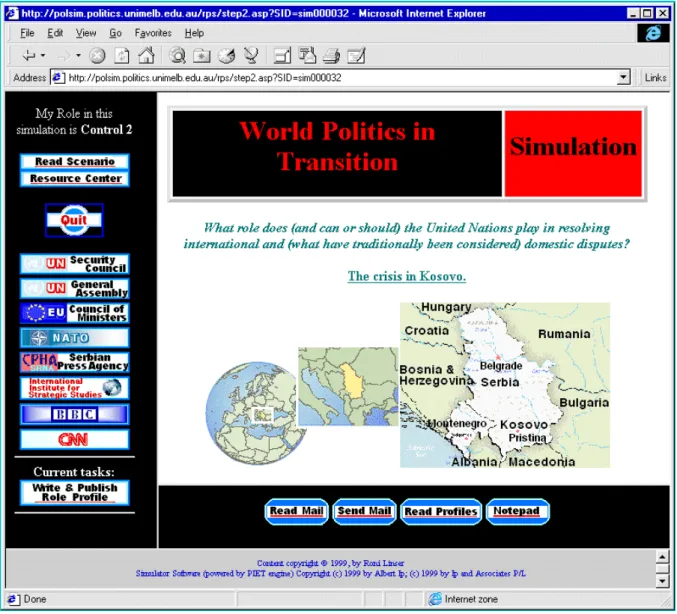Open the Edit menu
Image resolution: width=677 pixels, height=614 pixels.
(x=55, y=33)
